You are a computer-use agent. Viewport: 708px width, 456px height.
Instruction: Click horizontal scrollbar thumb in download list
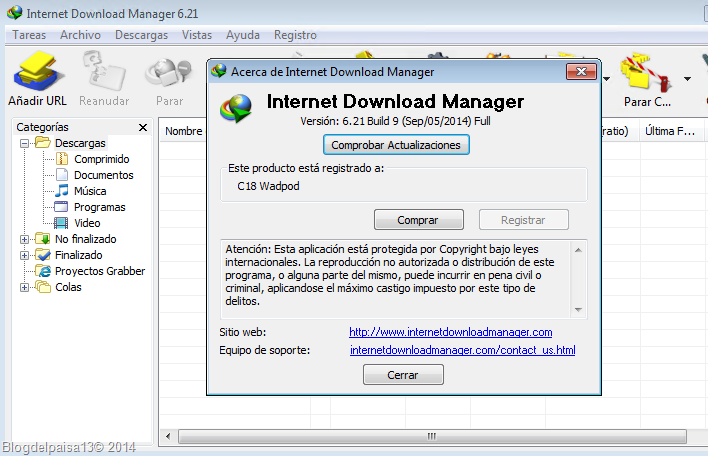[432, 436]
